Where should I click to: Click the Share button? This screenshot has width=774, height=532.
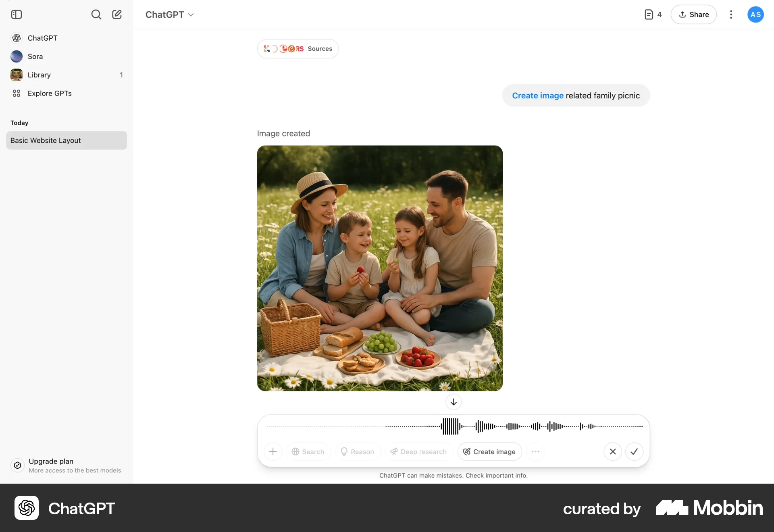tap(693, 15)
